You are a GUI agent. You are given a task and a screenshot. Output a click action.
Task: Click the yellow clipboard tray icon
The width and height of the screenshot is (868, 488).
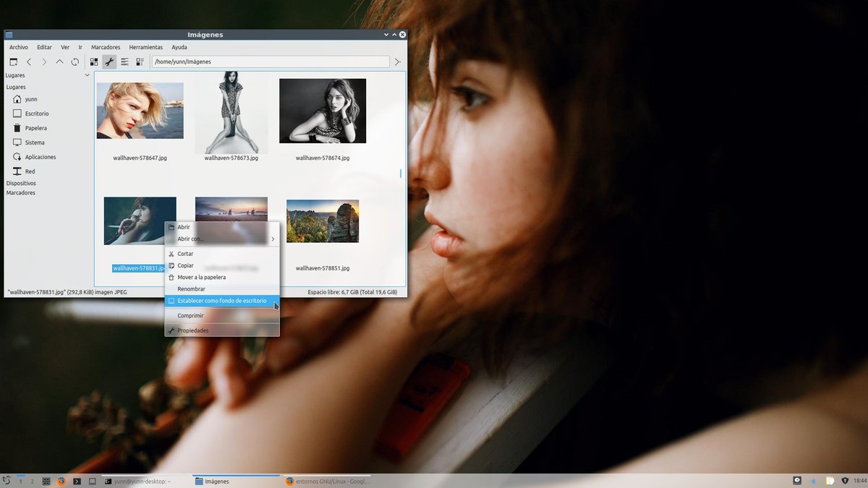pos(828,481)
